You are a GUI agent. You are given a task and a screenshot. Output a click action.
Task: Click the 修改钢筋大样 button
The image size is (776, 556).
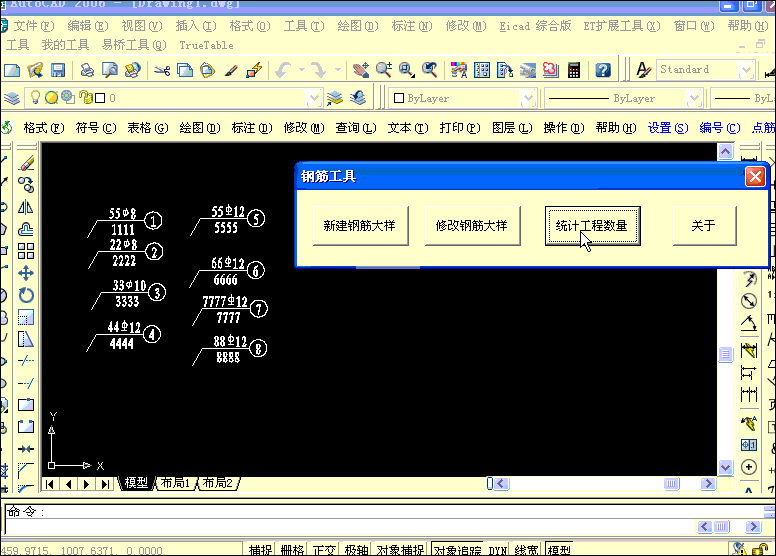(472, 226)
